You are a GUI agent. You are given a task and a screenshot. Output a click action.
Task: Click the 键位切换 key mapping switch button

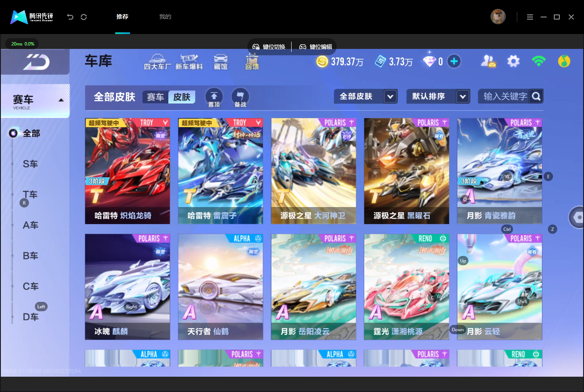(x=269, y=47)
